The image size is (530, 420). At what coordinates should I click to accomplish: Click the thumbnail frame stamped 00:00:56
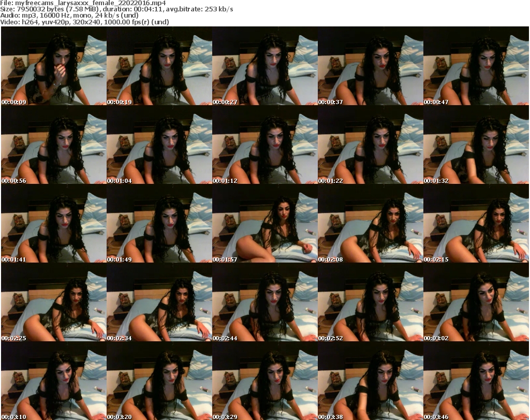click(x=54, y=144)
